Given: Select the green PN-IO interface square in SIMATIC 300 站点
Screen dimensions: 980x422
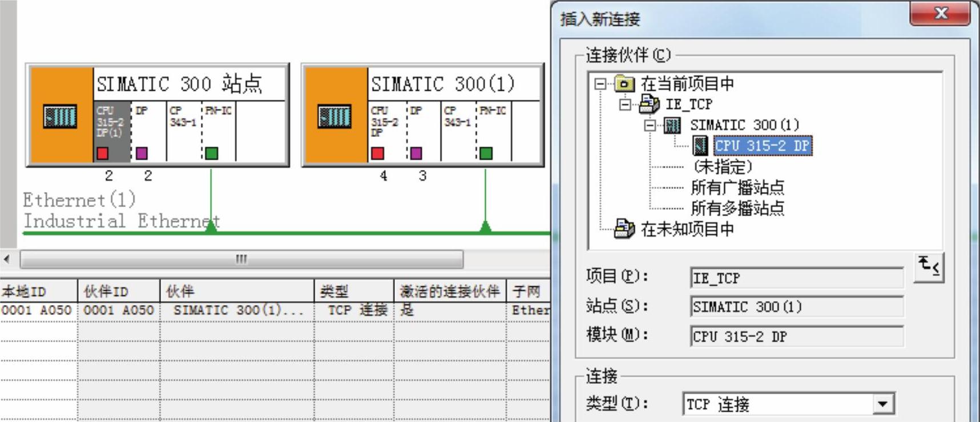Looking at the screenshot, I should (211, 153).
